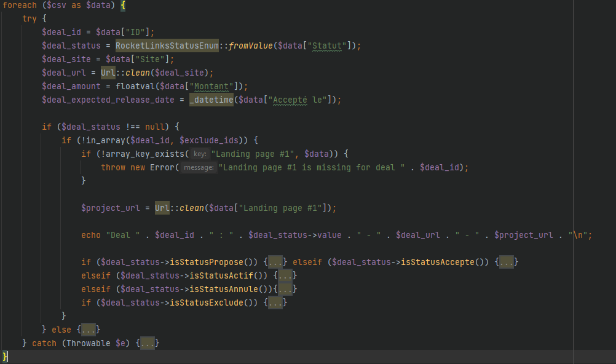The height and width of the screenshot is (364, 616).
Task: Click the message: parameter hint
Action: (199, 167)
